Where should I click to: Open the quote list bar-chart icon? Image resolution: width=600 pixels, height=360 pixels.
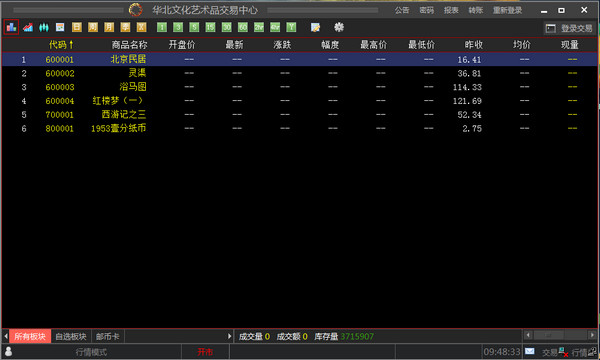point(11,27)
